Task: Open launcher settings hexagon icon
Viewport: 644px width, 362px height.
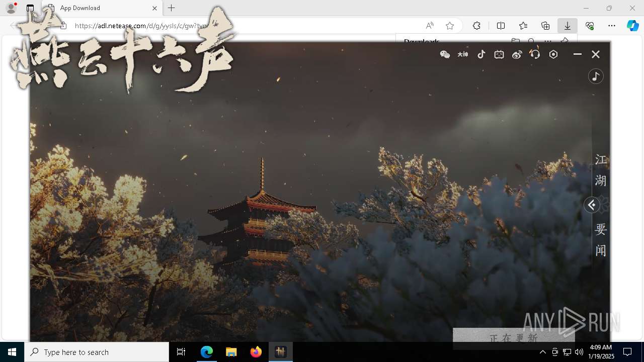Action: pos(553,54)
